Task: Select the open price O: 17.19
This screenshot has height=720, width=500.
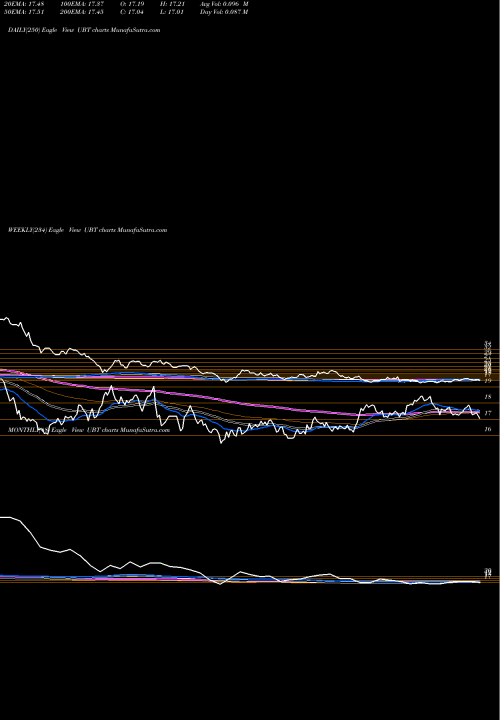Action: [x=133, y=4]
